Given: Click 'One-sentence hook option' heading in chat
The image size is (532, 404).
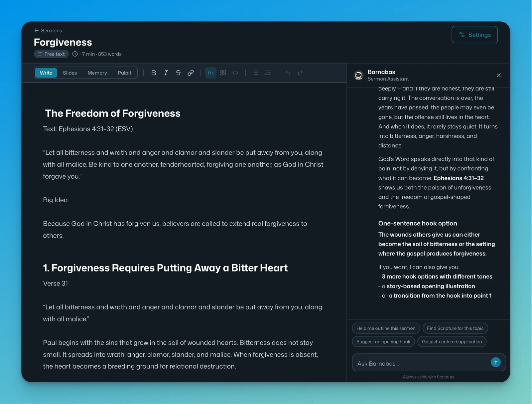Looking at the screenshot, I should tap(418, 223).
